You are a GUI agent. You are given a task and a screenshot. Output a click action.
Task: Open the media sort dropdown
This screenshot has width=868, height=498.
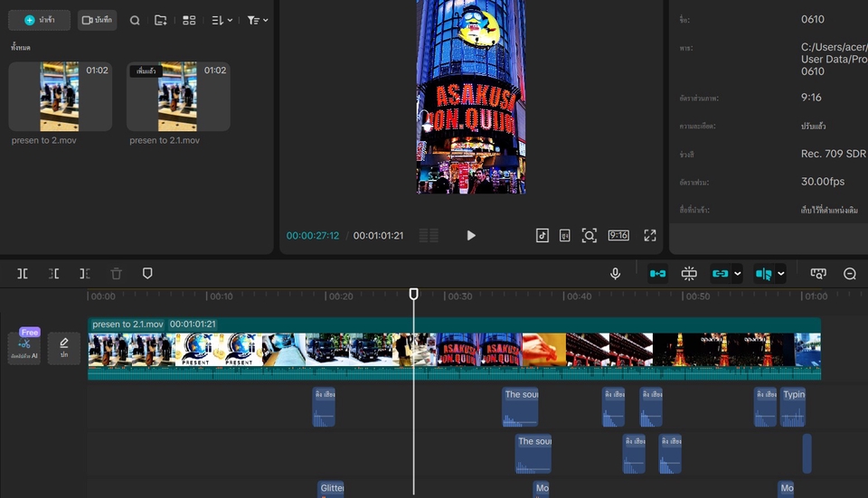click(x=222, y=21)
